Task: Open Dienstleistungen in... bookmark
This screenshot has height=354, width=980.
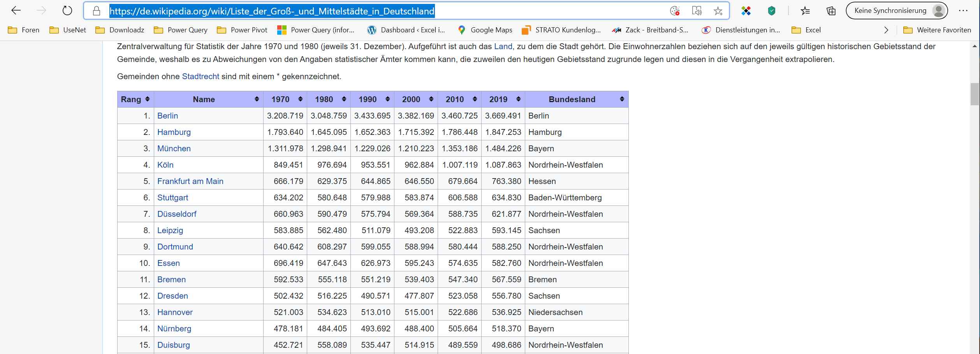Action: pos(741,30)
